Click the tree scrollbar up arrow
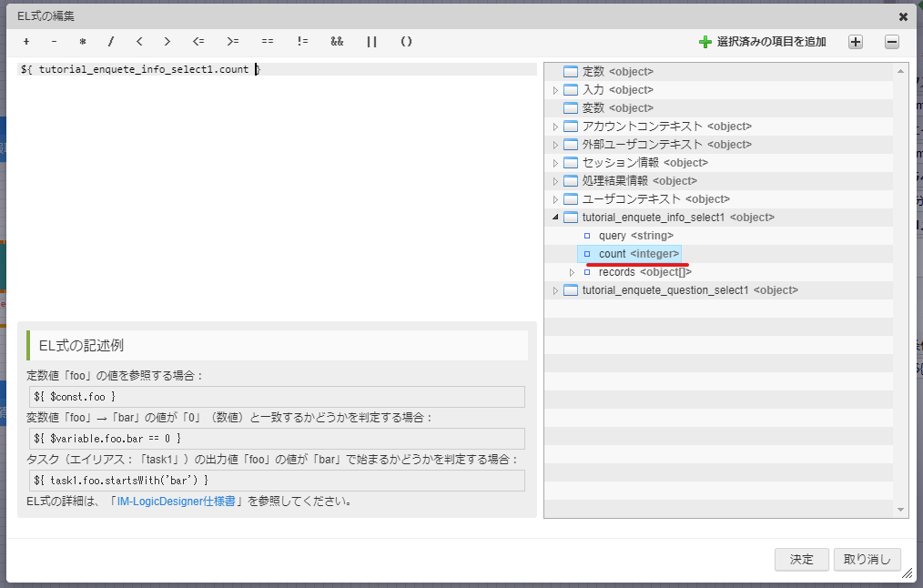Screen dimensions: 923x588 tap(900, 71)
